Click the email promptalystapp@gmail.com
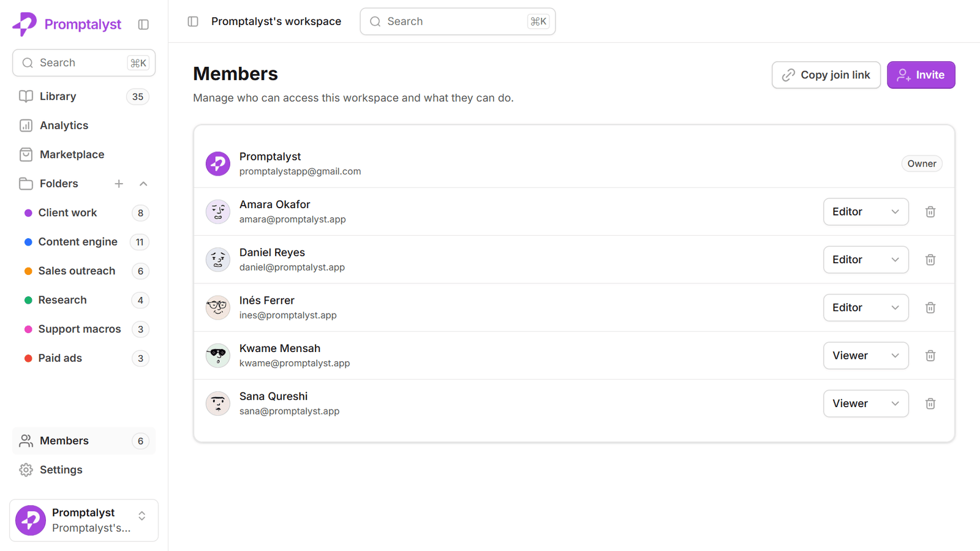Screen dimensions: 980x551 [x=300, y=171]
